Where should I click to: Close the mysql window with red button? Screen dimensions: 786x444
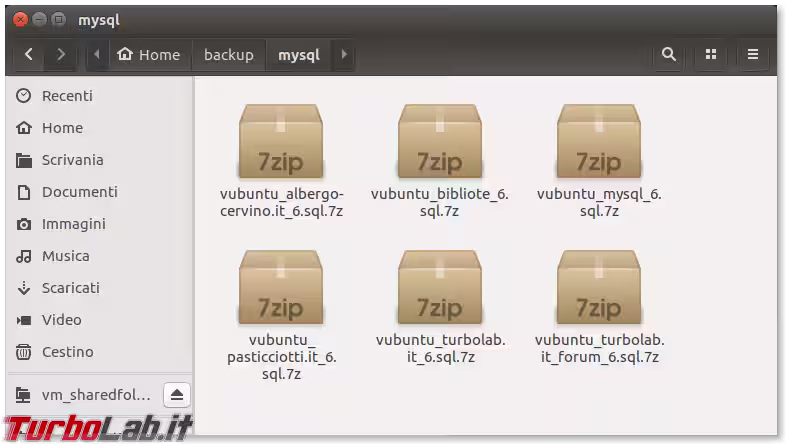pyautogui.click(x=20, y=20)
